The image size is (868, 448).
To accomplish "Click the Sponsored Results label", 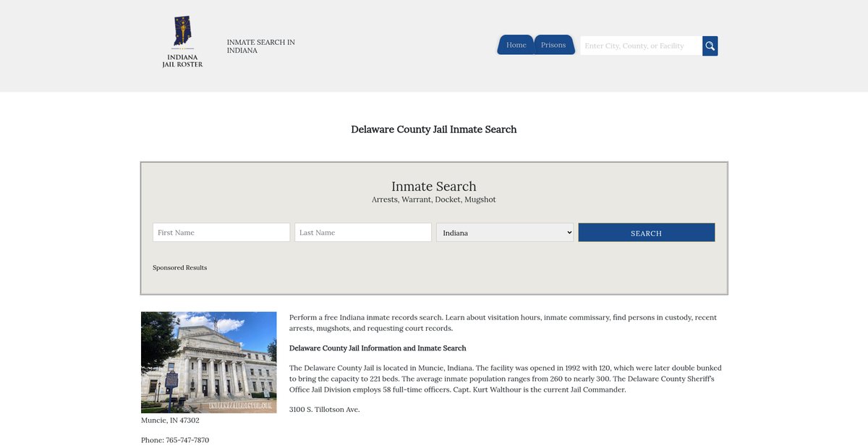I will (x=179, y=267).
